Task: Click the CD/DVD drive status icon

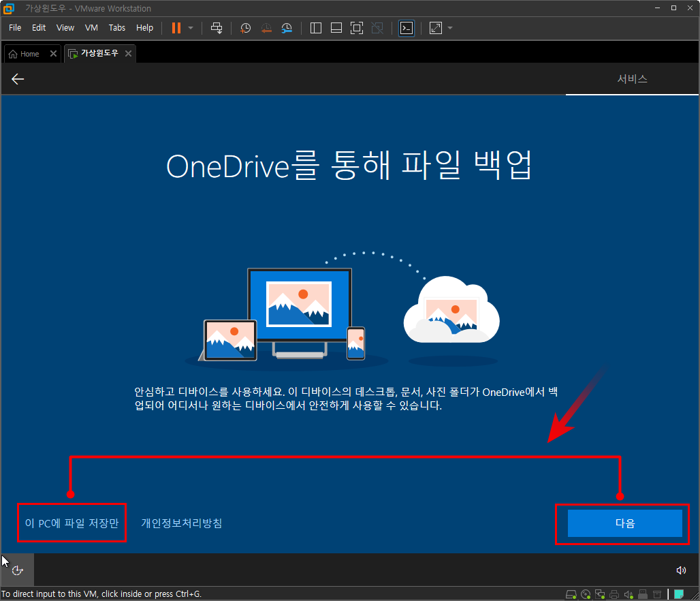Action: coord(586,594)
